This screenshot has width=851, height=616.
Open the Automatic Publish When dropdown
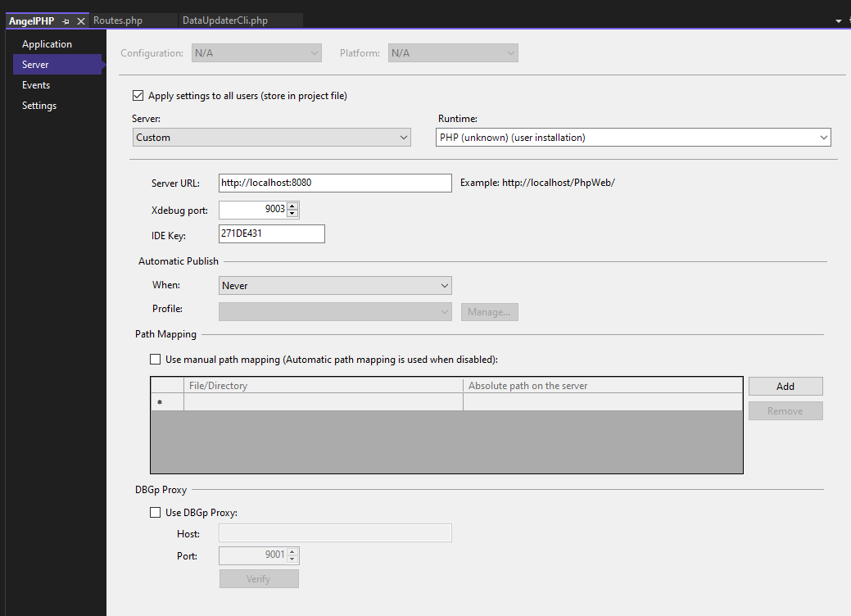point(335,286)
